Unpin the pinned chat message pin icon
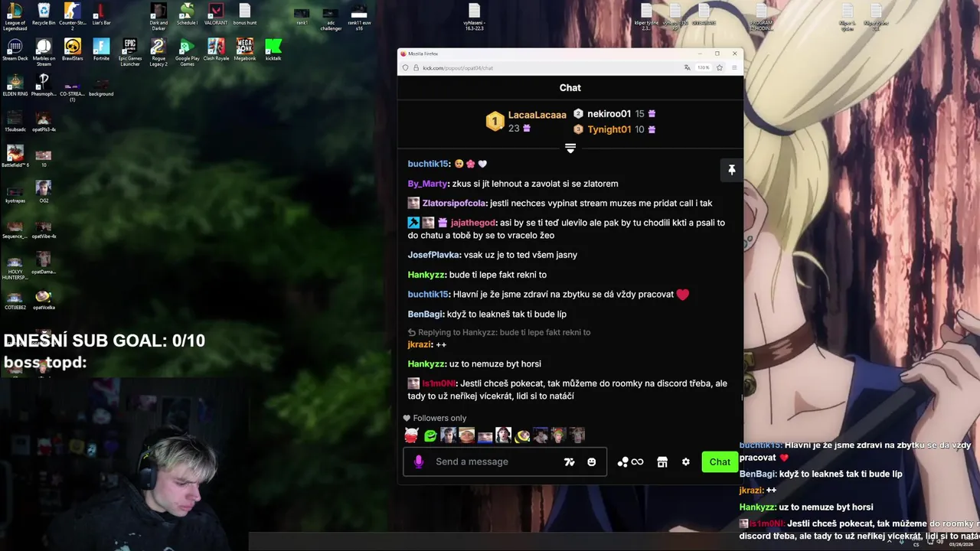 pyautogui.click(x=731, y=170)
